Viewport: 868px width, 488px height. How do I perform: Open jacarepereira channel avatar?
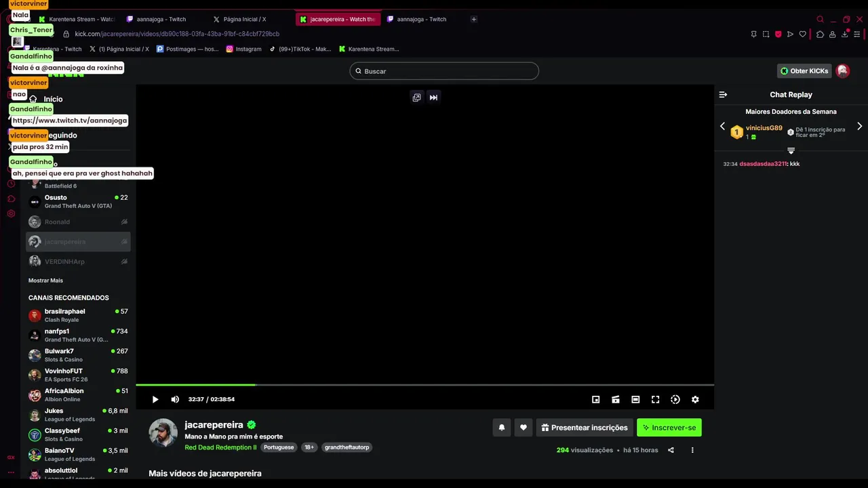click(x=163, y=432)
